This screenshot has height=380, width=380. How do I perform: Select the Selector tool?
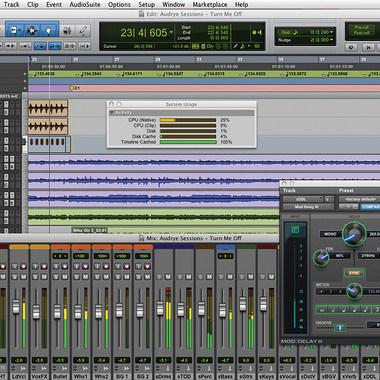tap(32, 31)
